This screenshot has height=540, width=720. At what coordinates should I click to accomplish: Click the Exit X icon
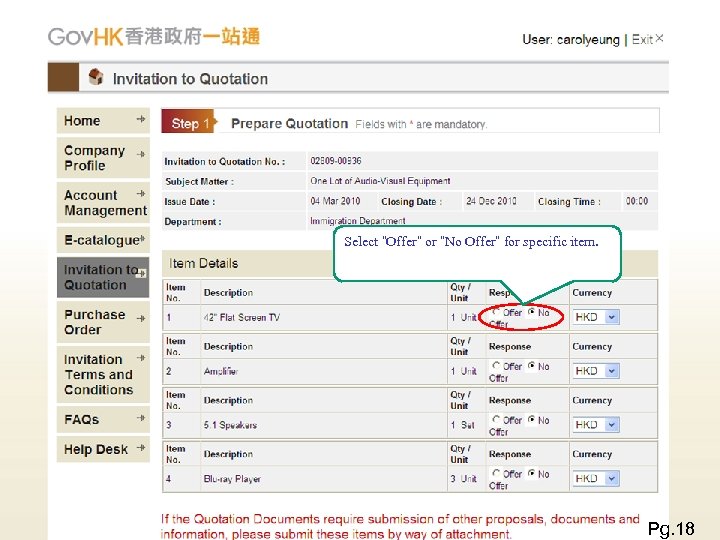click(x=659, y=39)
